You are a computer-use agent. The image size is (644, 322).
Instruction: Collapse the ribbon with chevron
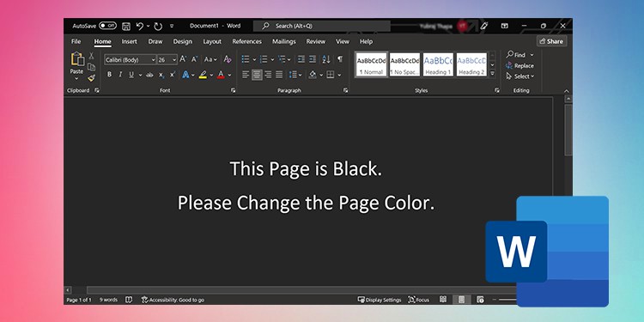567,91
